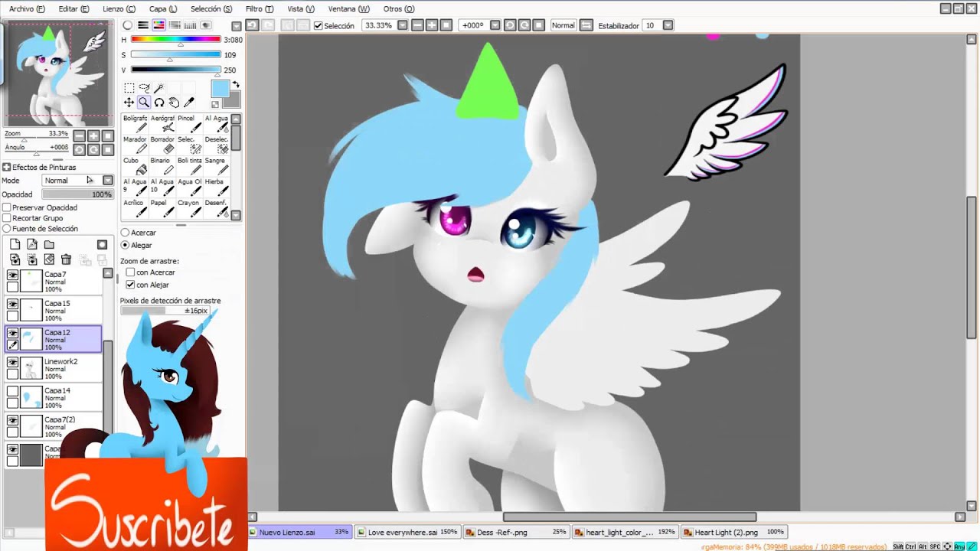The height and width of the screenshot is (551, 980).
Task: Click the delete layer trash icon
Action: tap(66, 259)
